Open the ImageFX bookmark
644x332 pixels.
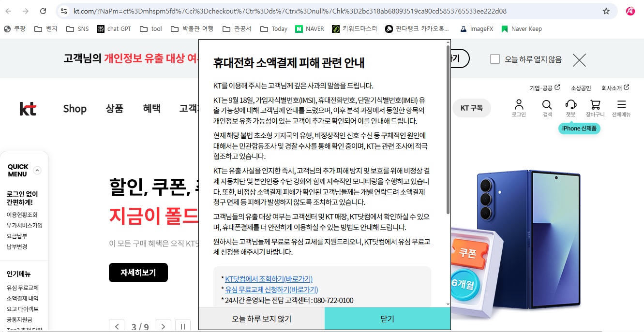tap(477, 29)
